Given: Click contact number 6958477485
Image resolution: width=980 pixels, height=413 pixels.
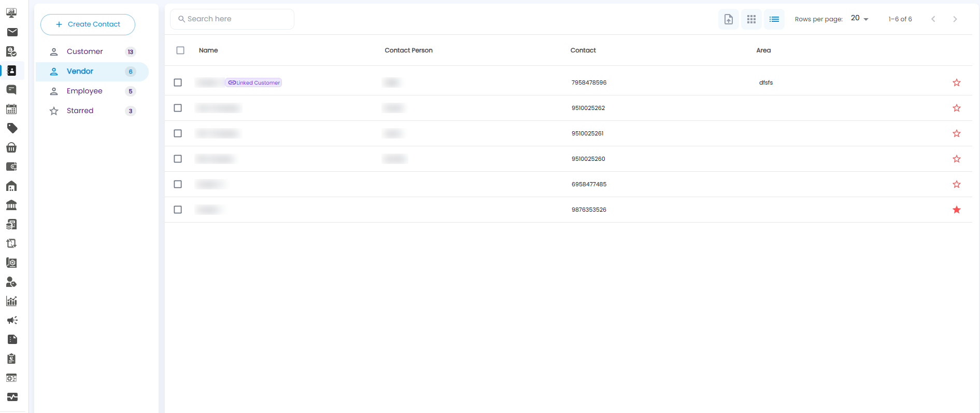Looking at the screenshot, I should point(589,184).
